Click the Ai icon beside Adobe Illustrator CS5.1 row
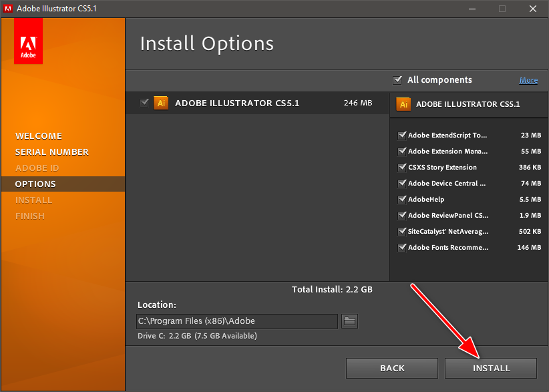 (161, 103)
